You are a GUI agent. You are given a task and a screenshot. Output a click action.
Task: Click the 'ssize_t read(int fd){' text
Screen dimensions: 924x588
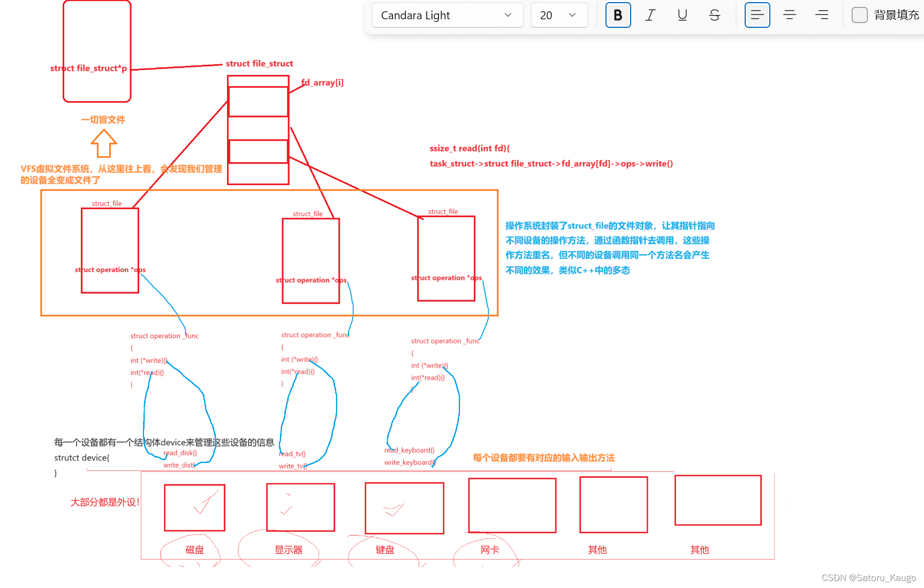(469, 148)
